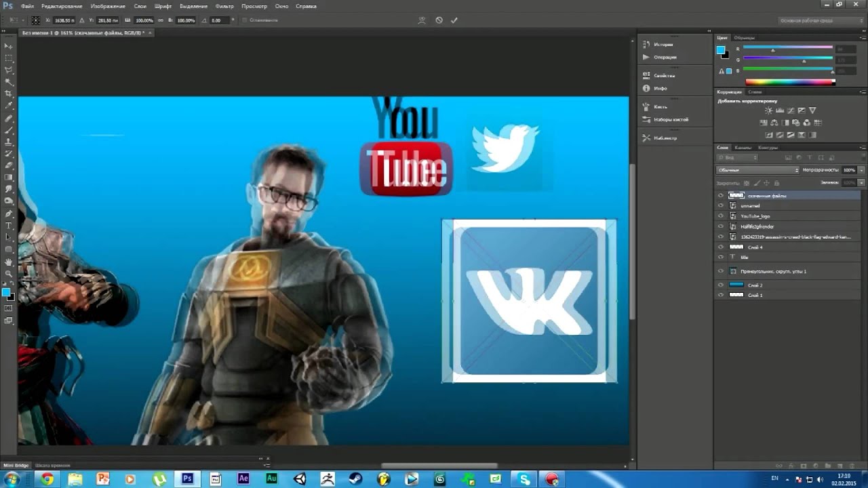Screen dimensions: 868x488
Task: Select the History Brush tool
Action: point(9,153)
